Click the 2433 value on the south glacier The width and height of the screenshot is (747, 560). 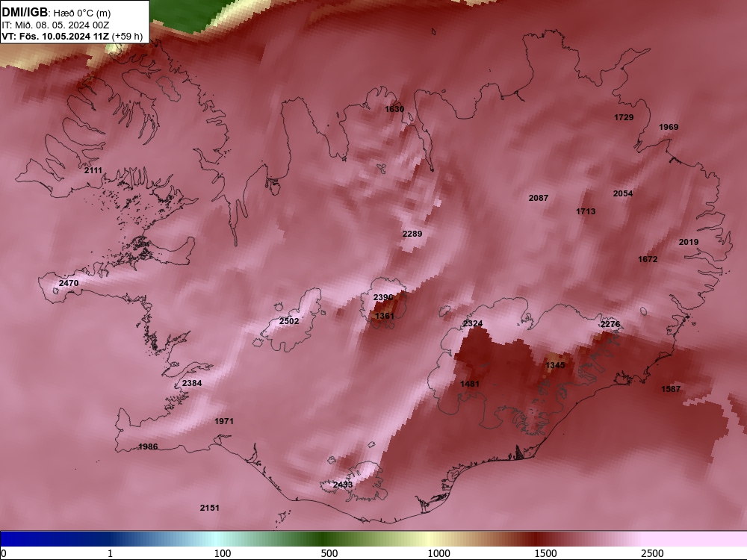(343, 485)
